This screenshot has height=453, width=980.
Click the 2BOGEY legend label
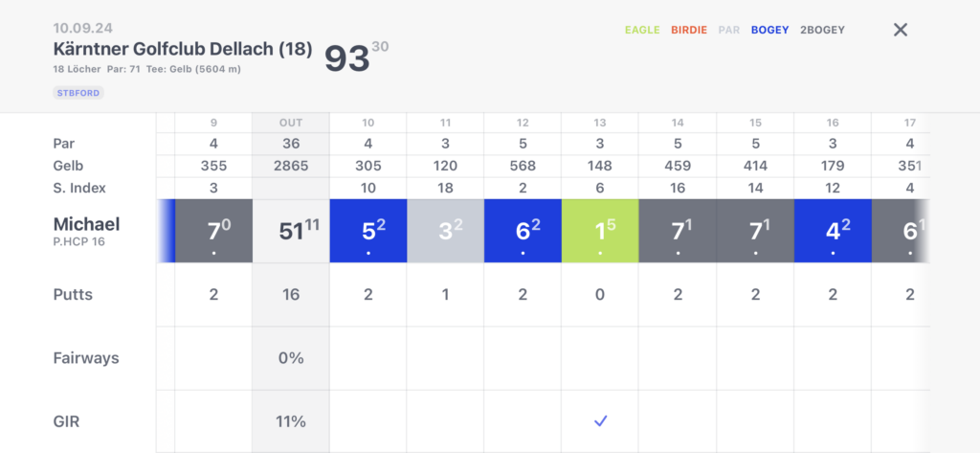[822, 30]
